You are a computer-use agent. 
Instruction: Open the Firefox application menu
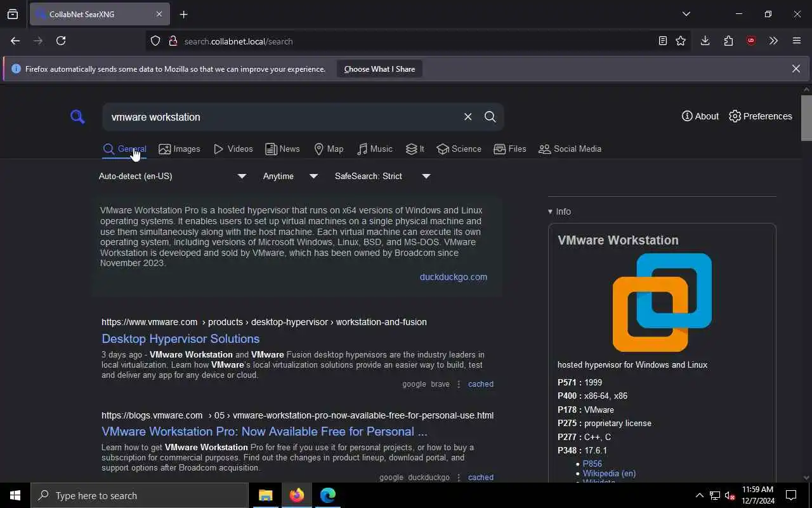coord(797,41)
